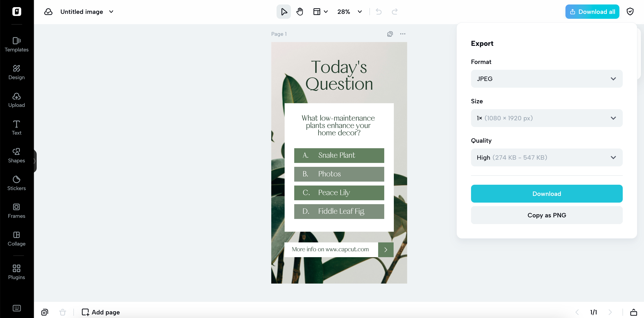Expand the Size 1x dropdown
Viewport: 644px width, 318px height.
(x=546, y=118)
